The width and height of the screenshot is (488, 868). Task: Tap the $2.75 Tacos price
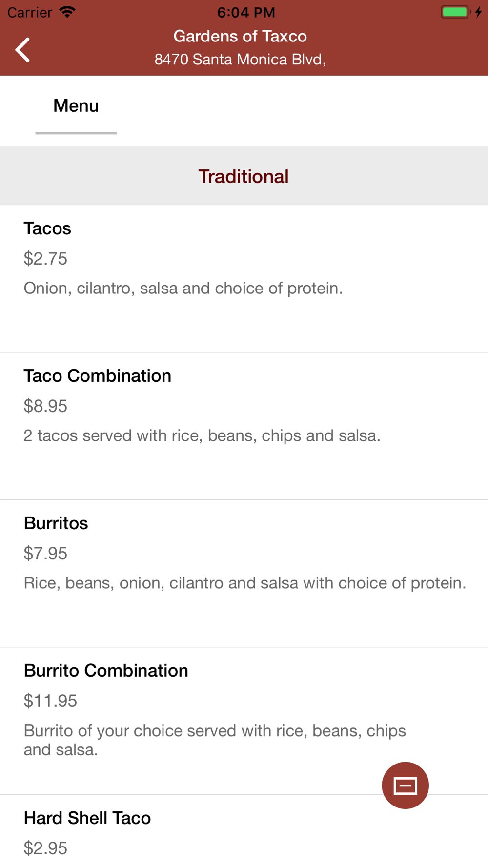pos(45,259)
